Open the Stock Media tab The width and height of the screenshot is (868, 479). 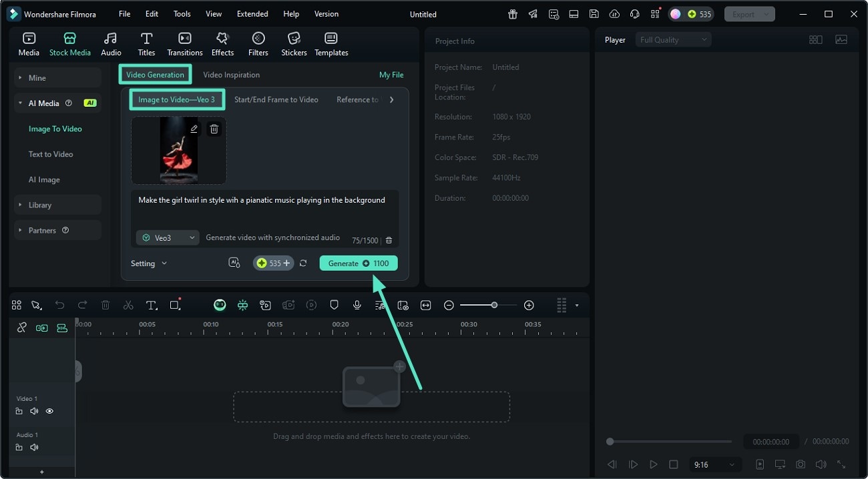70,44
